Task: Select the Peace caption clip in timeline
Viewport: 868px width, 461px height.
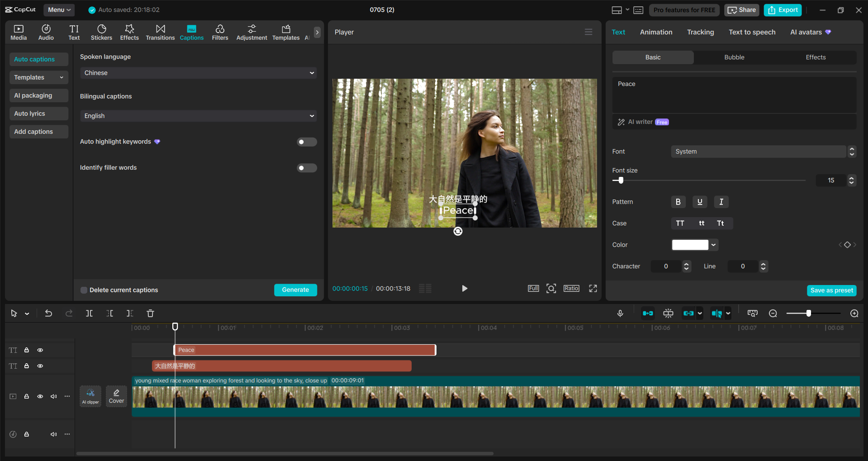Action: (x=305, y=350)
